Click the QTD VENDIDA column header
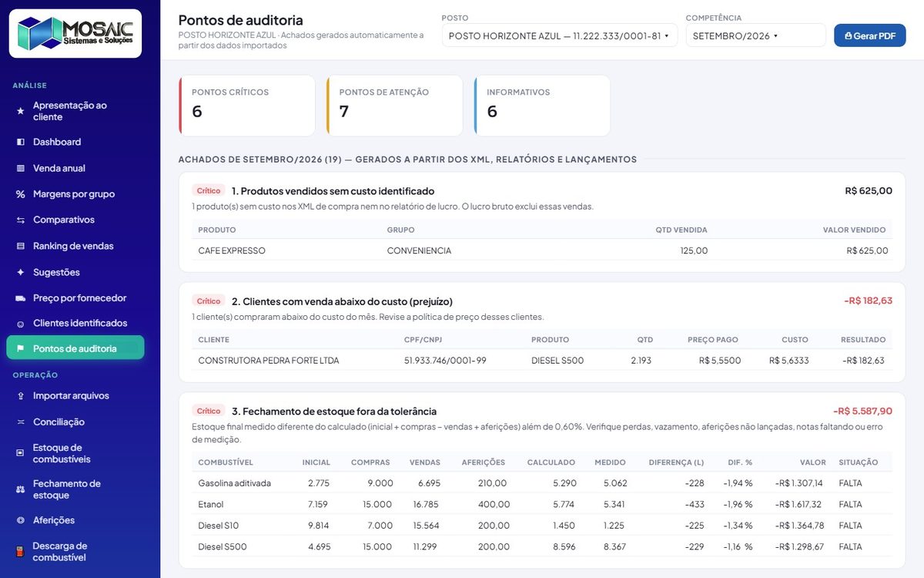 [681, 230]
